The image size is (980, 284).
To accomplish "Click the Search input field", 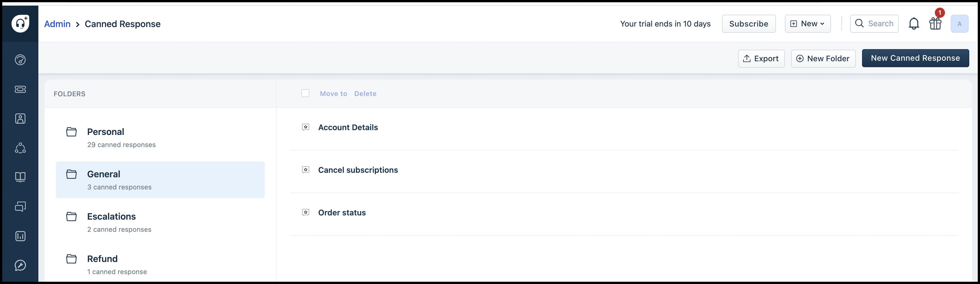I will [x=874, y=24].
